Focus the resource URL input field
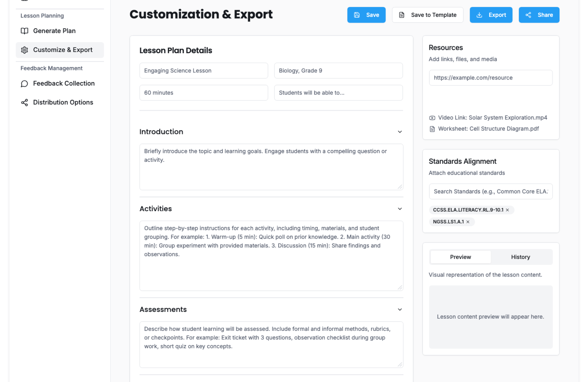588x382 pixels. coord(491,78)
